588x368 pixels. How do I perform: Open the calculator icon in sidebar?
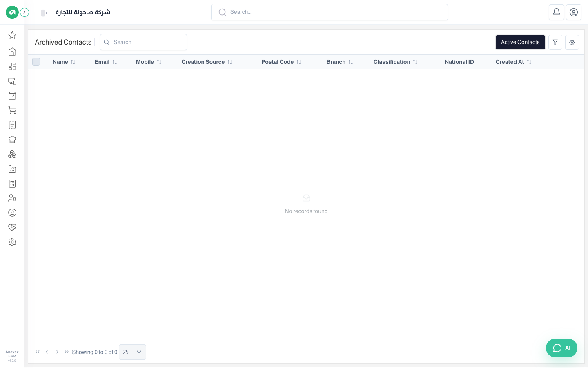(x=12, y=184)
